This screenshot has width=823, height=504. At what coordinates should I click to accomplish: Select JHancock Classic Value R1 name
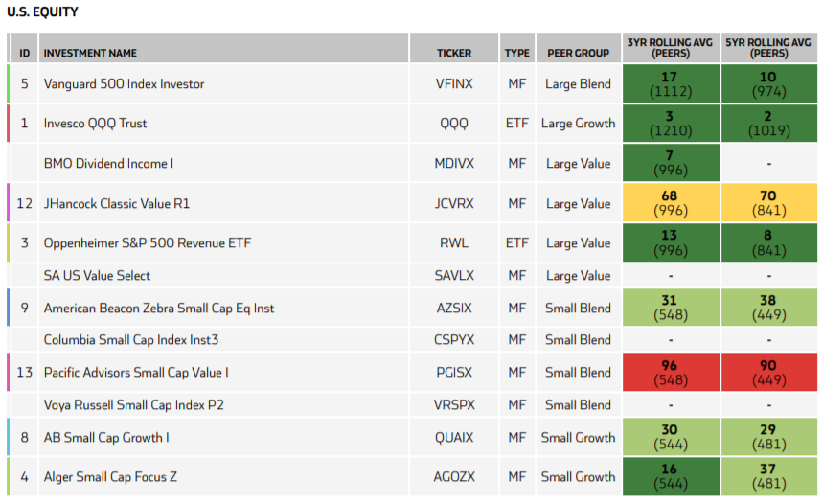117,203
